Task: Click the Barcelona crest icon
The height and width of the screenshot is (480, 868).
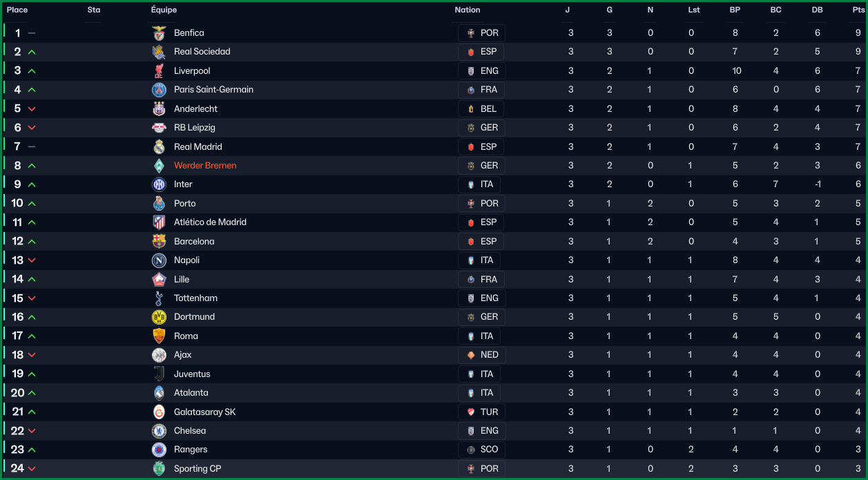Action: [159, 242]
